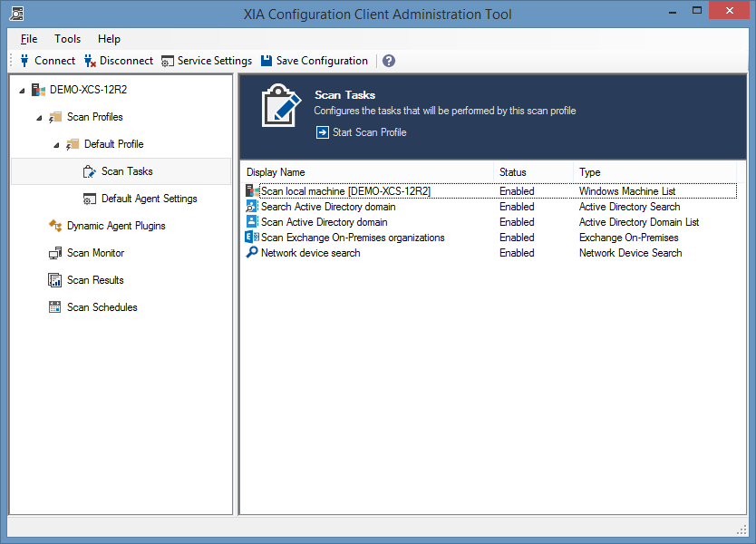Click the Scan Schedules calendar icon
This screenshot has width=756, height=544.
pos(55,307)
